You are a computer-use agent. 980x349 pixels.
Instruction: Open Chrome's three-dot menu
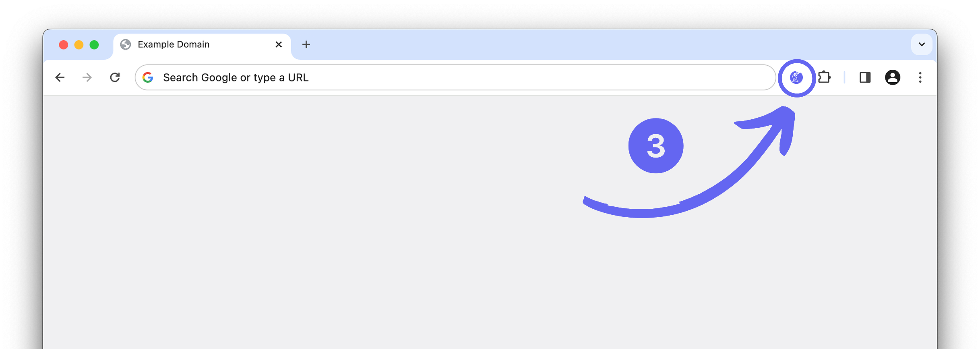pyautogui.click(x=920, y=77)
